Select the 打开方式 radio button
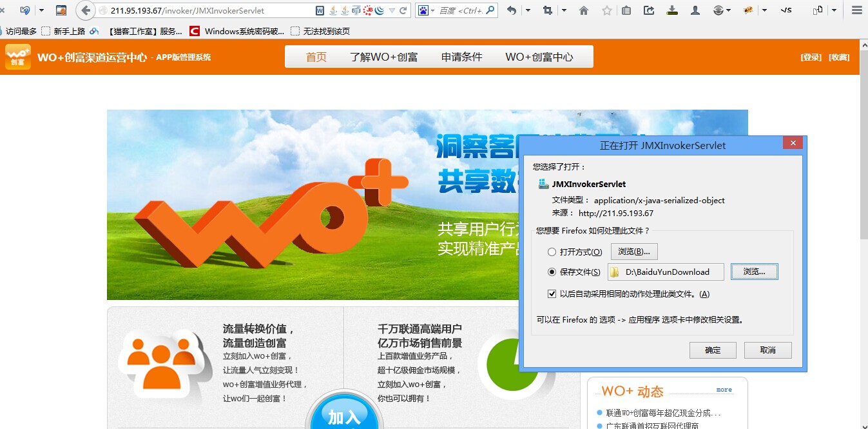 click(x=552, y=252)
